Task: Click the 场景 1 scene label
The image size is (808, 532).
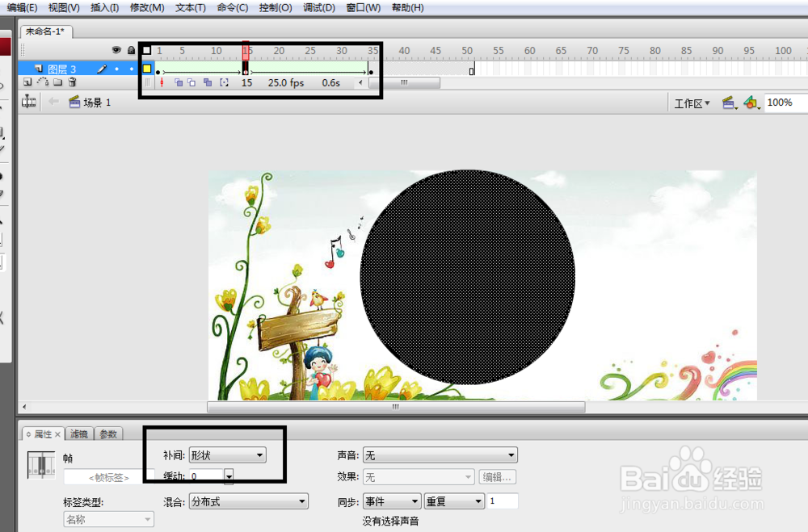Action: [97, 103]
